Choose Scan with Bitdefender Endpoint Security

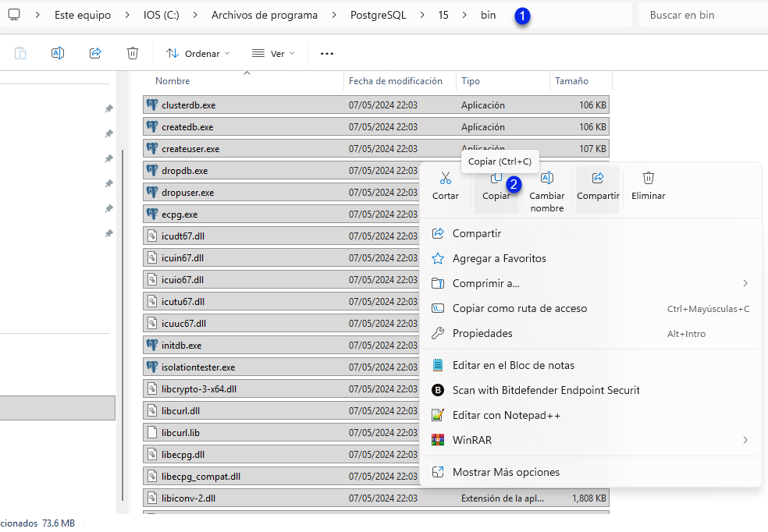click(x=590, y=390)
